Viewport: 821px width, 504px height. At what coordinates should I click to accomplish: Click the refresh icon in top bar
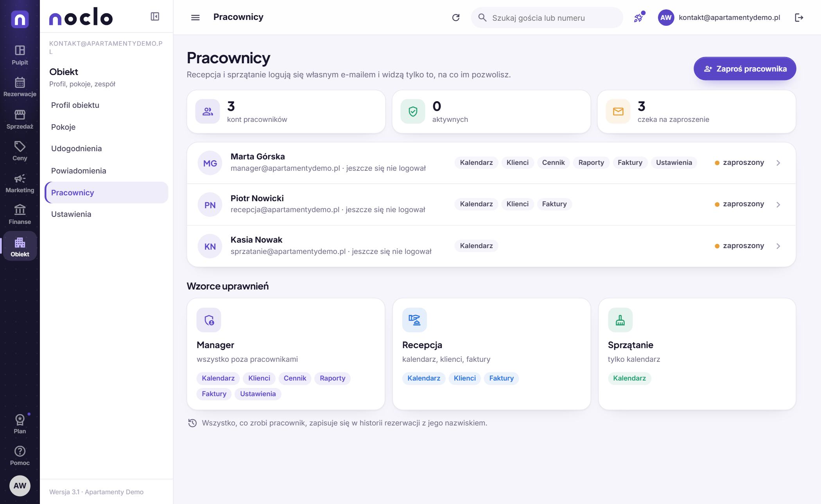click(x=455, y=18)
